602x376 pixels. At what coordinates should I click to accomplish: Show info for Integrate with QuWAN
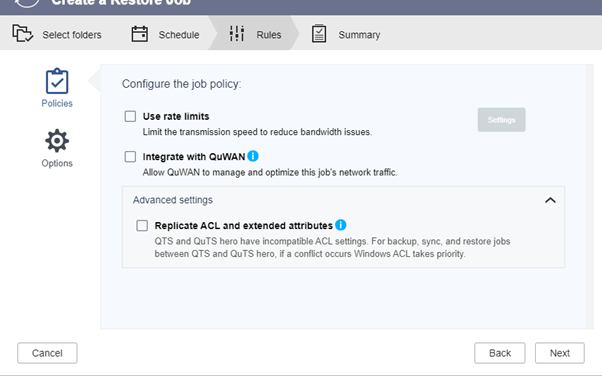(253, 156)
